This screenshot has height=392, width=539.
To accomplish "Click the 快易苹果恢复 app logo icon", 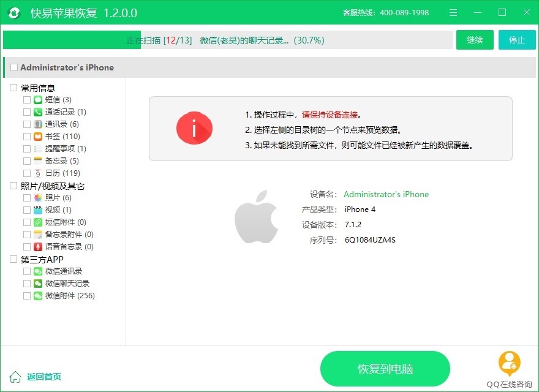I will tap(14, 13).
